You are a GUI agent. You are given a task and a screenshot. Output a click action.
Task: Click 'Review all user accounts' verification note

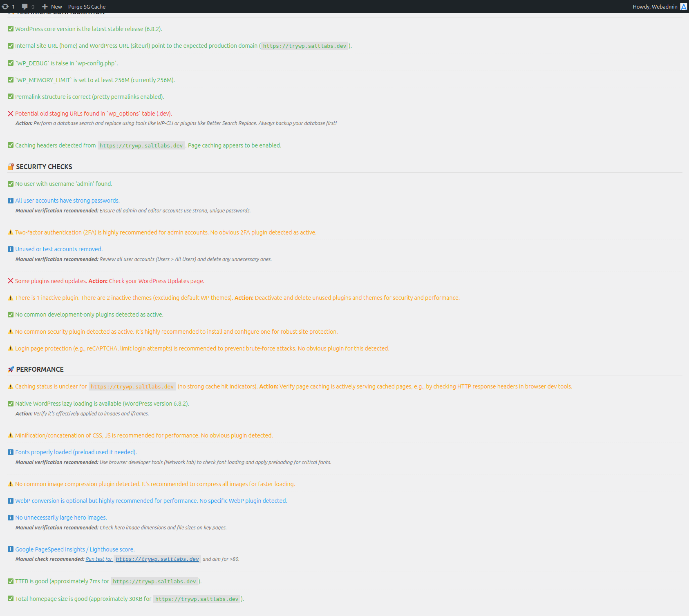[143, 259]
